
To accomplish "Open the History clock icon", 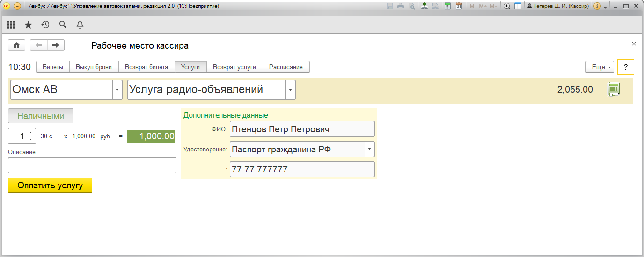I will [45, 25].
